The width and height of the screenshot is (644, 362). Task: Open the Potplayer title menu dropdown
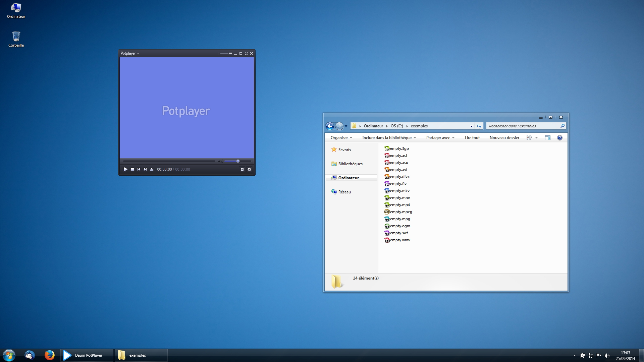click(129, 53)
